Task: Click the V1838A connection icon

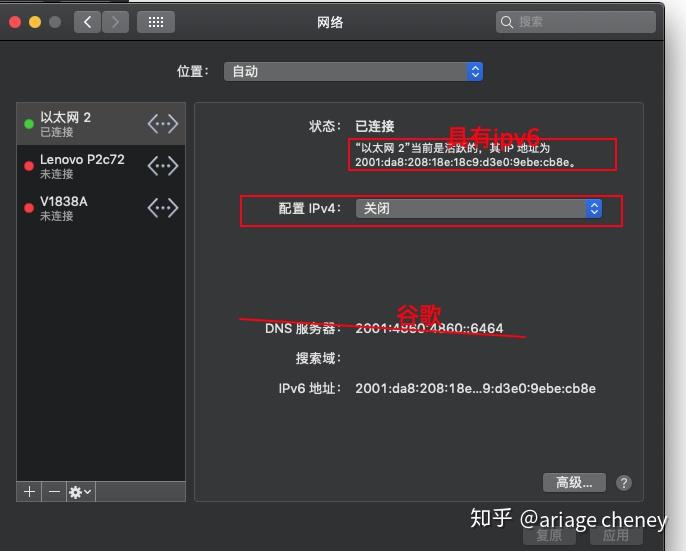Action: (162, 208)
